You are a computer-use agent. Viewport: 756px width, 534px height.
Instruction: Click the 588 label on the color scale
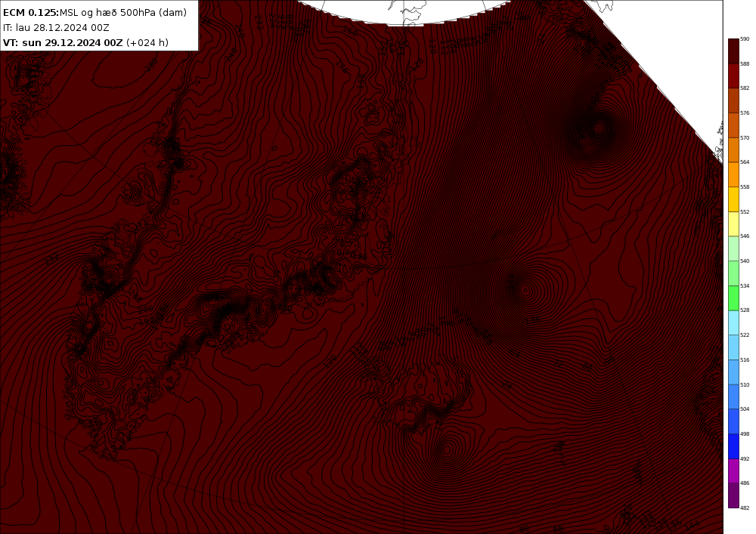point(745,63)
